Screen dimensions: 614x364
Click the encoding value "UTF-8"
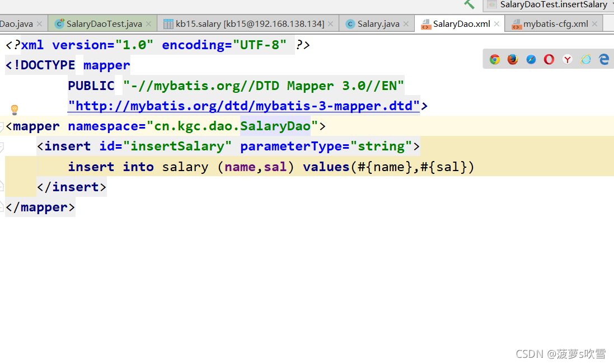260,45
